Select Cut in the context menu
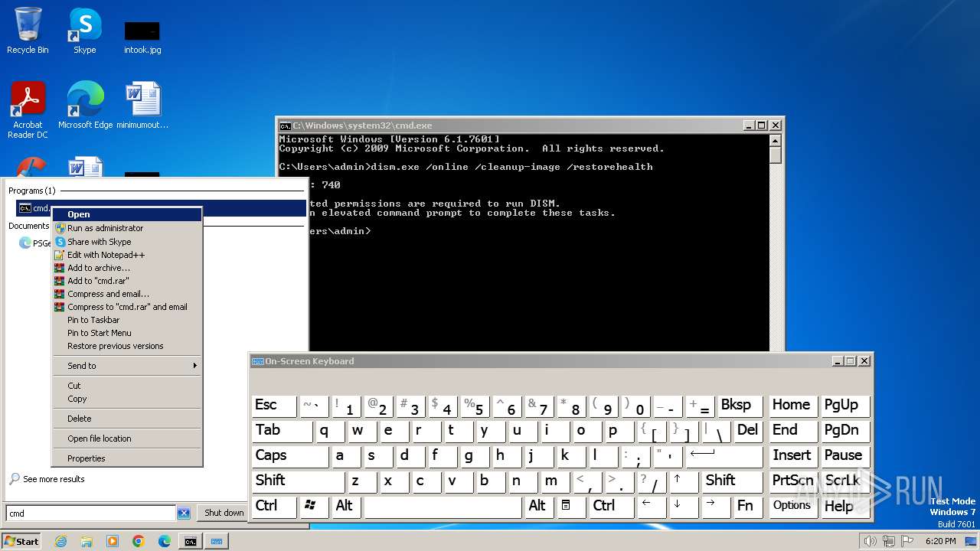The width and height of the screenshot is (980, 551). click(x=126, y=385)
